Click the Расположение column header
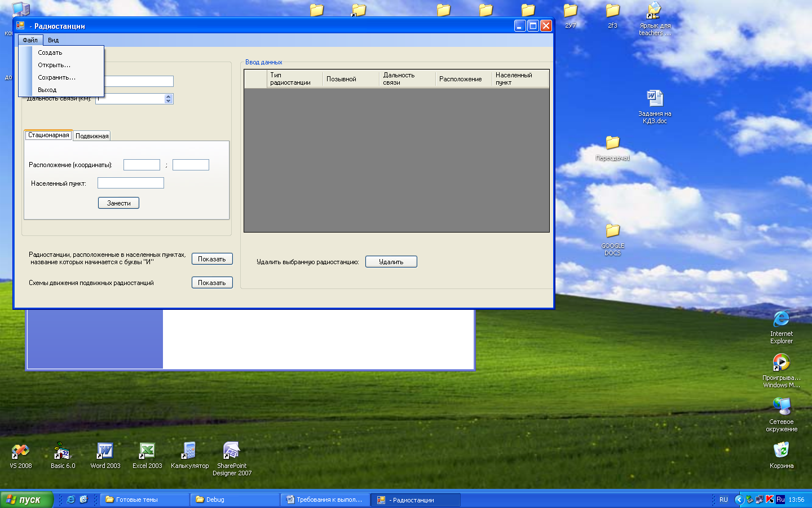812x508 pixels. [x=464, y=79]
